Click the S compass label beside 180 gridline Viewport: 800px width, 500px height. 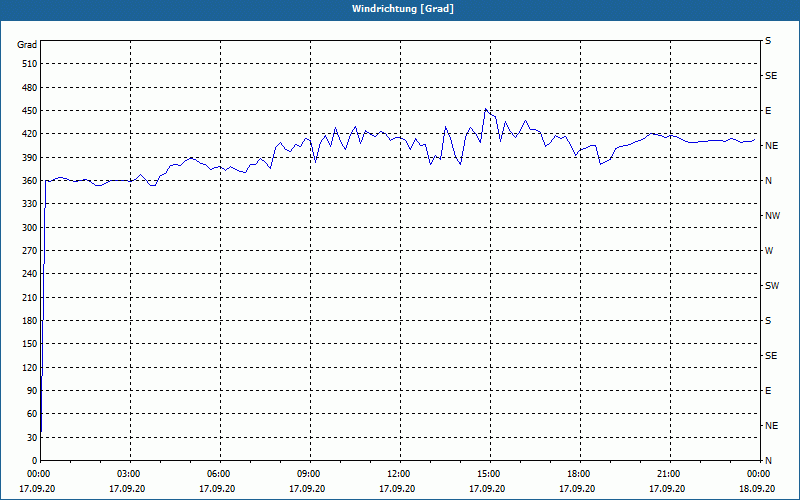768,321
